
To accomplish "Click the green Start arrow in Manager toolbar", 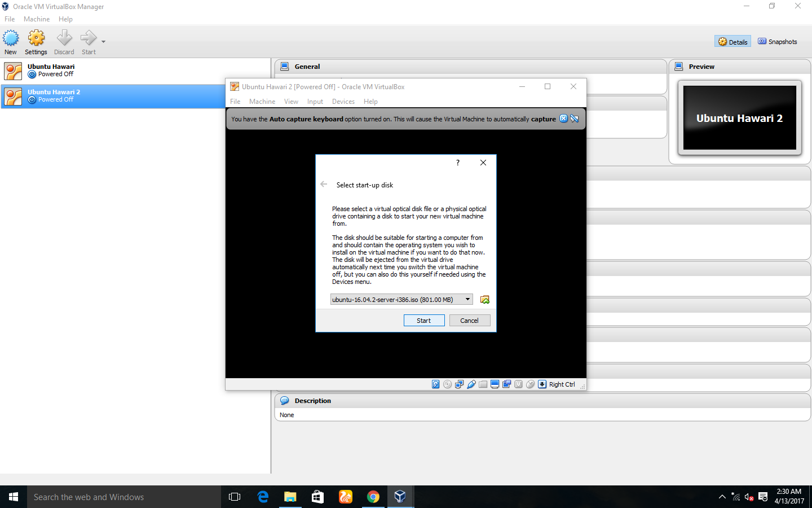I will pyautogui.click(x=89, y=42).
